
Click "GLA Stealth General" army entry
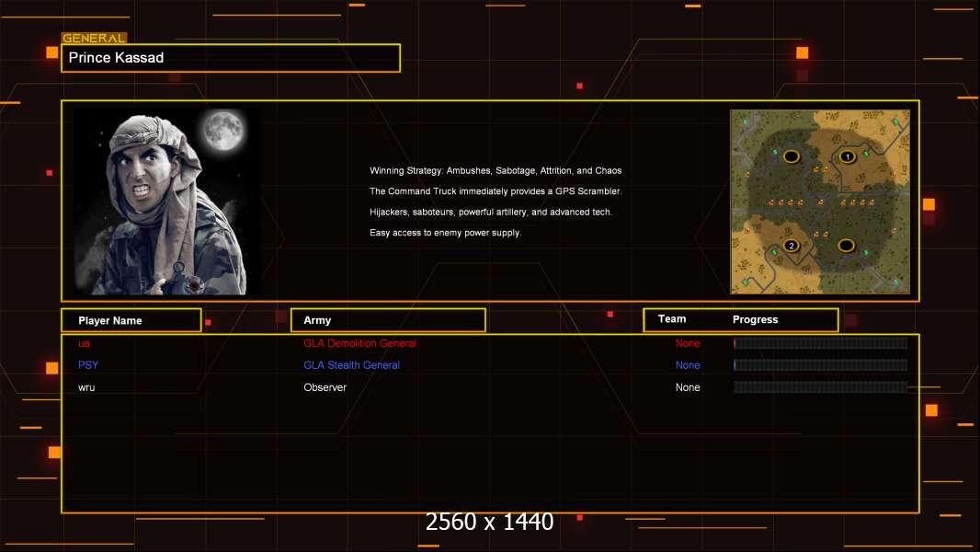(351, 365)
